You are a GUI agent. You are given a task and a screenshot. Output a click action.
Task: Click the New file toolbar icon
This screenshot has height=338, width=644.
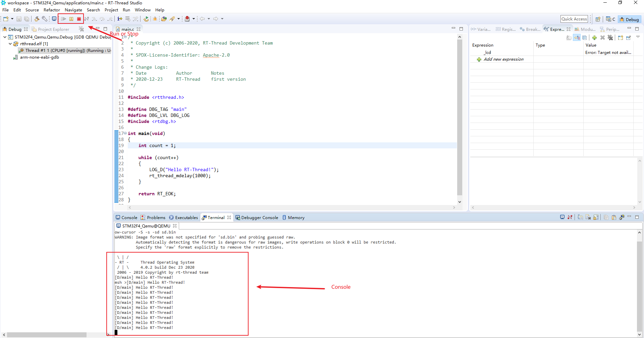(6, 19)
